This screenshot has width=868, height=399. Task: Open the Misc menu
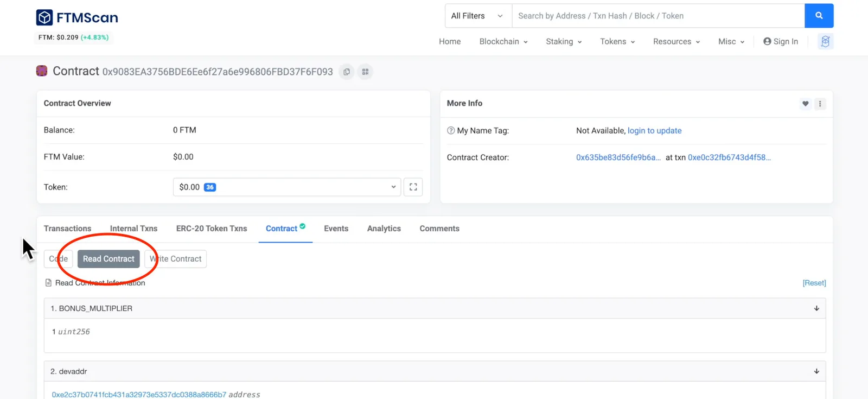pyautogui.click(x=731, y=42)
